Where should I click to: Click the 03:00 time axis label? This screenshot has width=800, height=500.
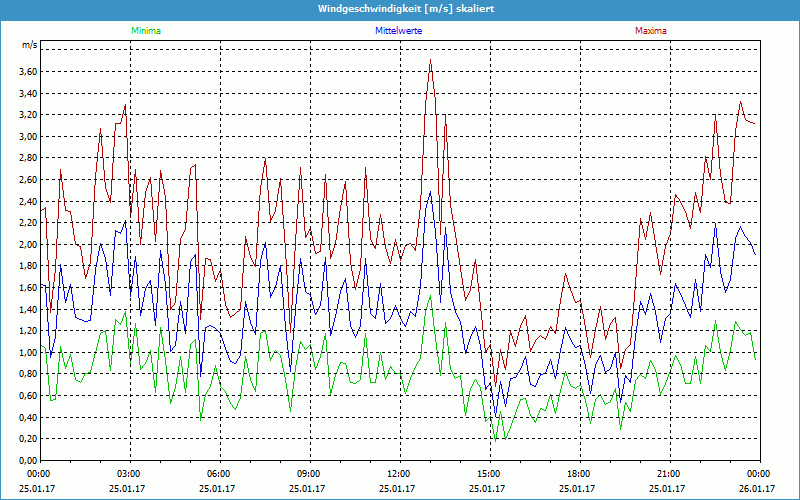click(129, 474)
